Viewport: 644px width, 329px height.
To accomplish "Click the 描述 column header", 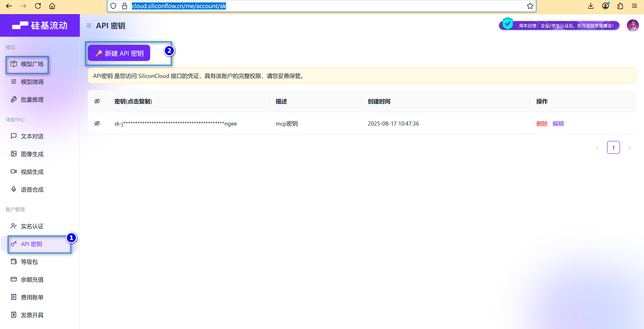I will coord(281,101).
